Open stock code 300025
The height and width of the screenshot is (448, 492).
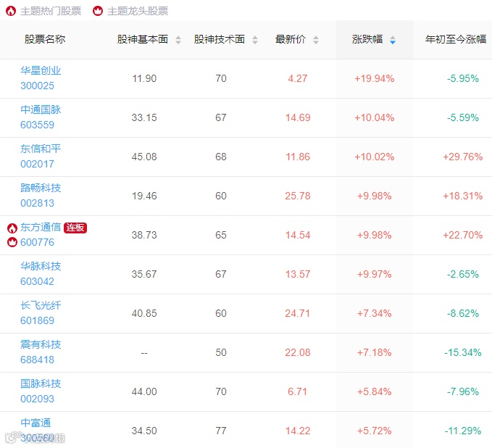pyautogui.click(x=38, y=86)
